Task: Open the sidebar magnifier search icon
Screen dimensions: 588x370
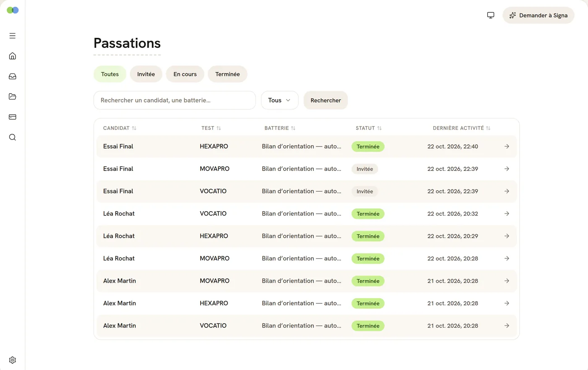Action: click(13, 137)
